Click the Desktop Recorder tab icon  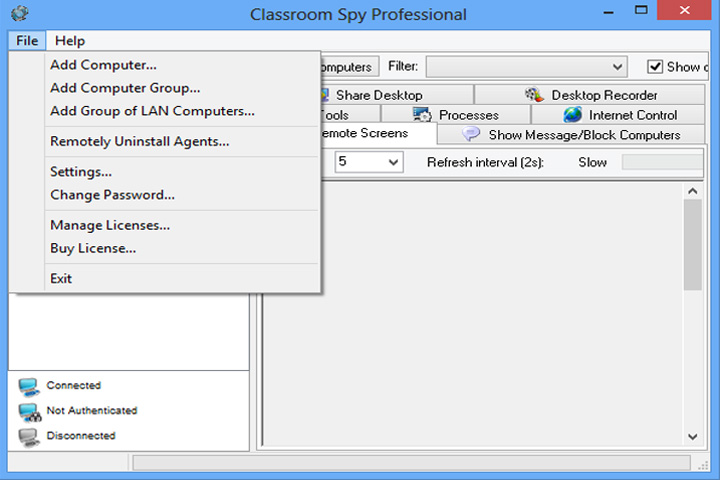(534, 95)
